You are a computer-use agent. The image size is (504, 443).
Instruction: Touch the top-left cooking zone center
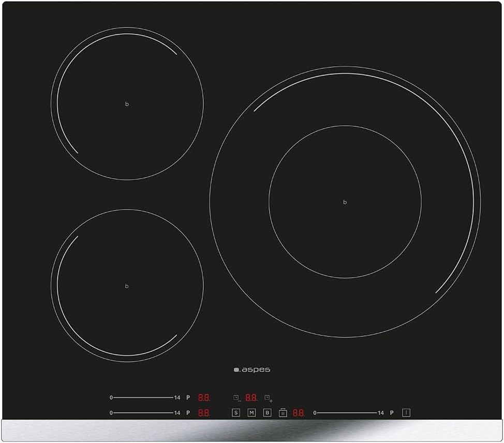point(127,104)
